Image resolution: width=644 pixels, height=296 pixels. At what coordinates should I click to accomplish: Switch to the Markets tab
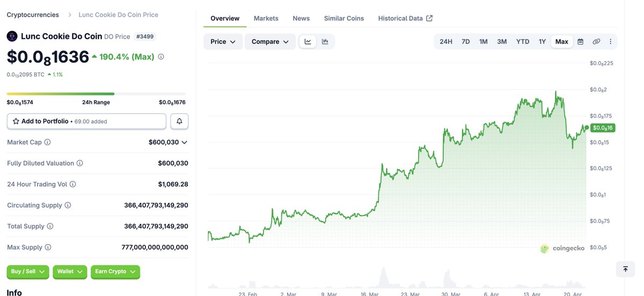coord(266,18)
